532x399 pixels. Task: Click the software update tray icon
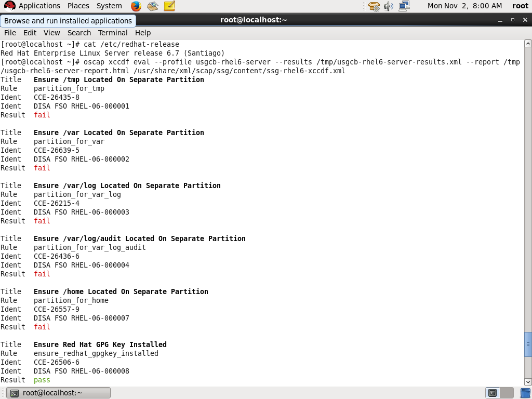click(x=374, y=6)
